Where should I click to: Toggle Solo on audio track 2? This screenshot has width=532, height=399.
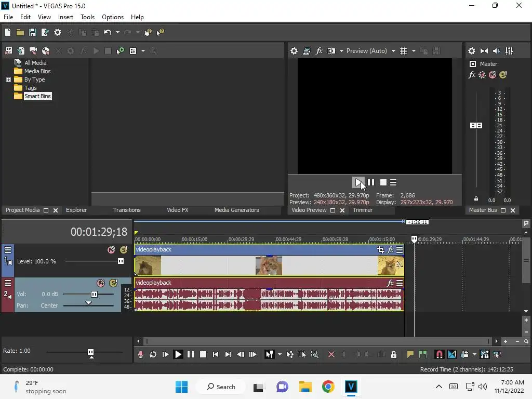click(x=113, y=283)
